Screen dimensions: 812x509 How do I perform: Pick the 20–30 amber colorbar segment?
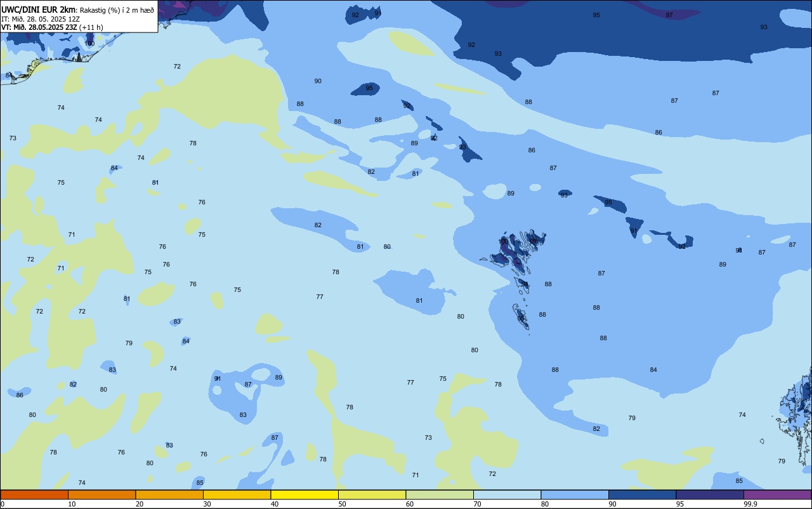coord(169,494)
